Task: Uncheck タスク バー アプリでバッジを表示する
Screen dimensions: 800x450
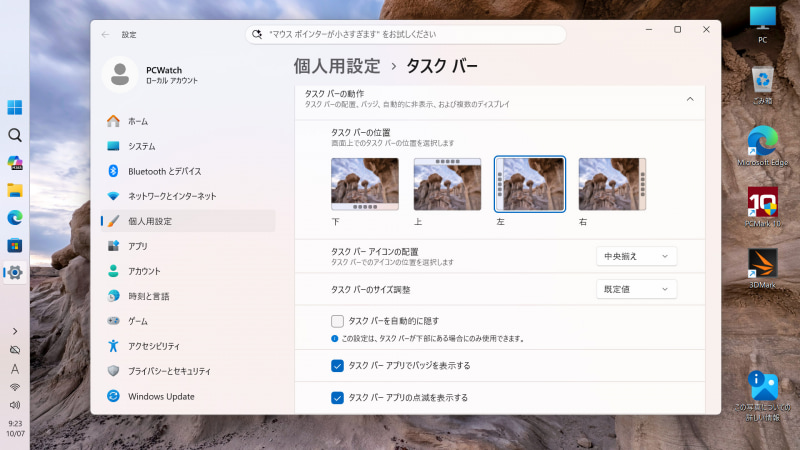Action: [x=337, y=365]
